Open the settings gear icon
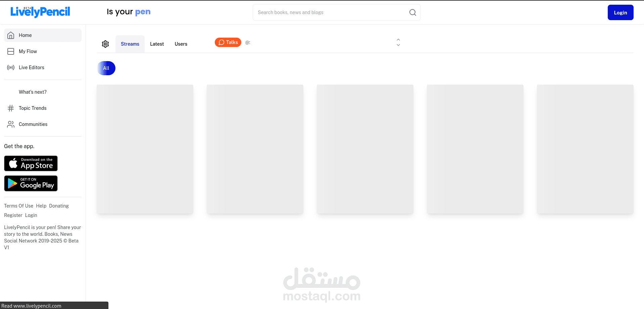Image resolution: width=644 pixels, height=309 pixels. tap(105, 44)
